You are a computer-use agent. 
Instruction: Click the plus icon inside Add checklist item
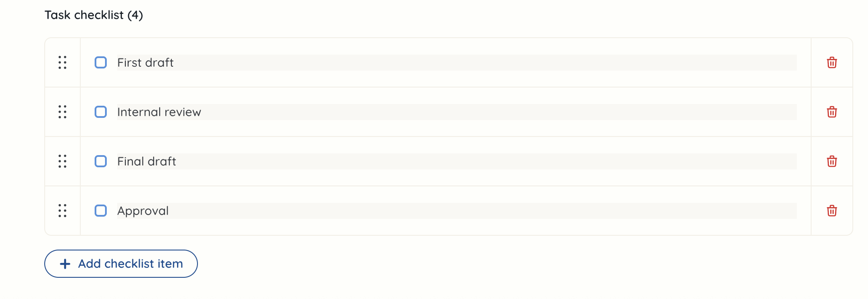click(65, 263)
